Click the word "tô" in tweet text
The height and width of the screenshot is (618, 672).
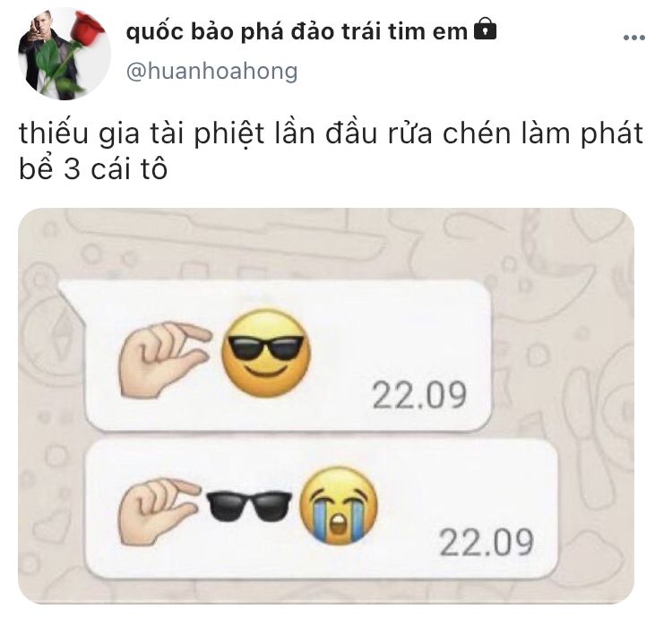tap(153, 169)
